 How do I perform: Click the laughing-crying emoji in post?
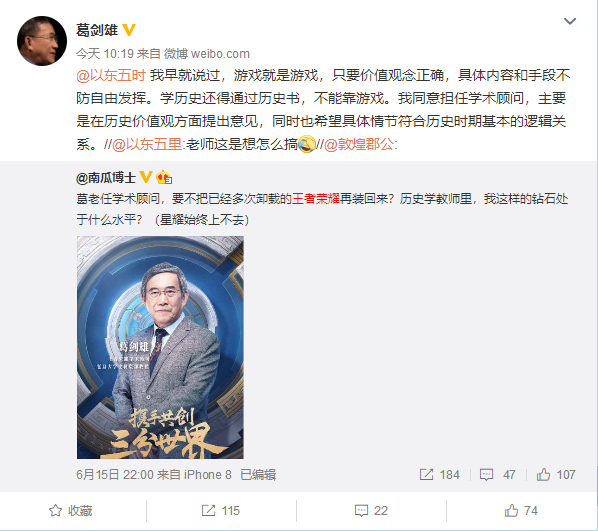coord(307,144)
